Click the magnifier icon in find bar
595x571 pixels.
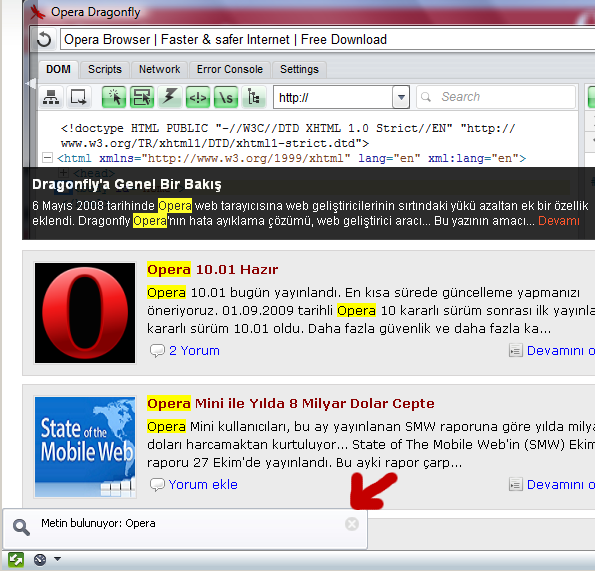tap(21, 527)
